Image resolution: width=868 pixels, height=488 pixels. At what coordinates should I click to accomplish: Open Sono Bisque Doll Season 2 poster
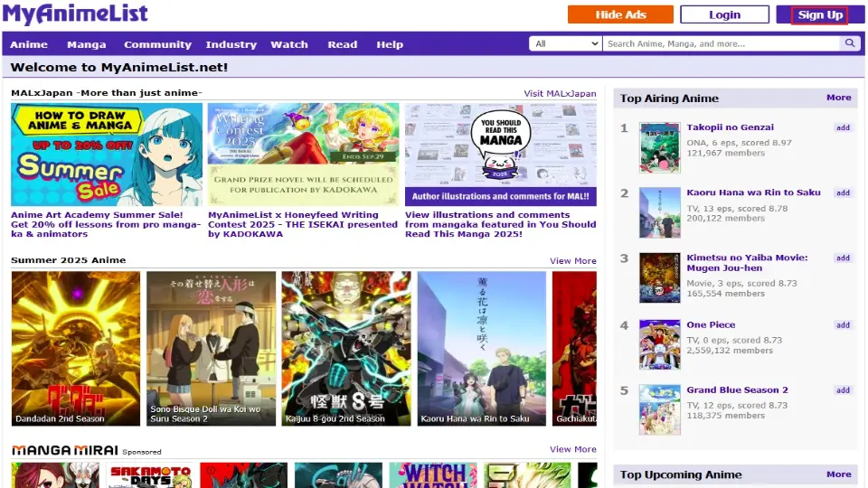(211, 348)
